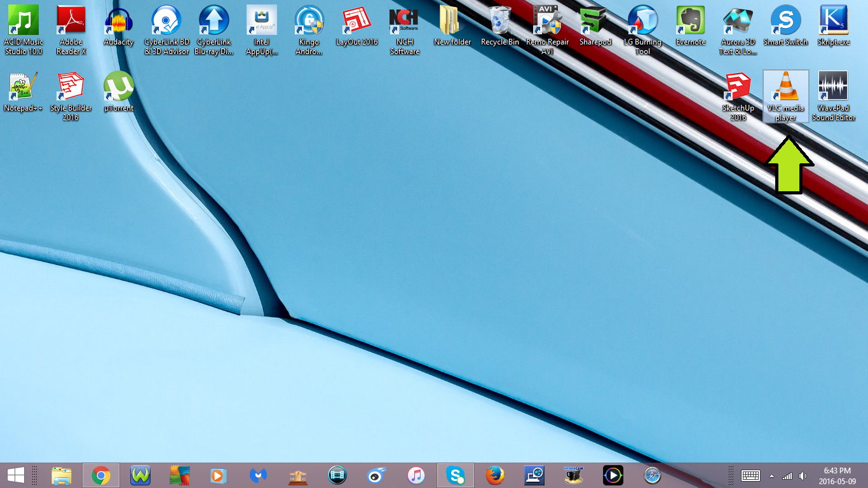Click the Notepad++ desktop icon

[x=24, y=93]
